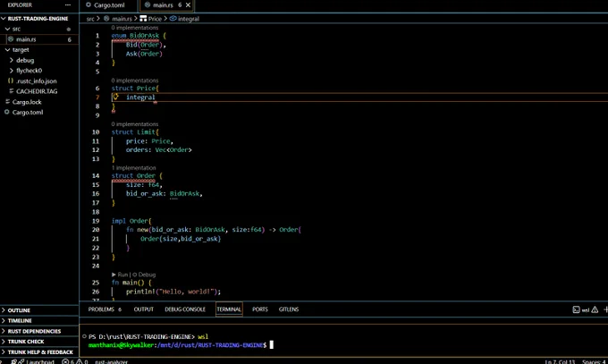
Task: Click line number 14 in the gutter
Action: [x=96, y=175]
